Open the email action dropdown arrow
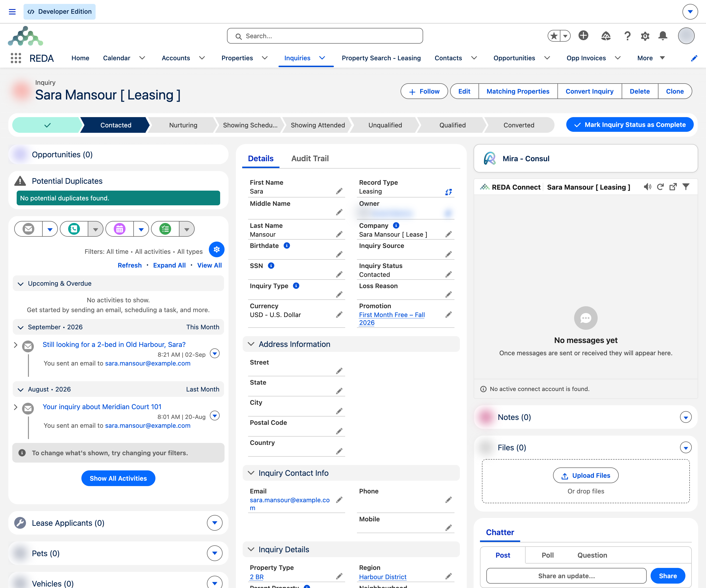The width and height of the screenshot is (706, 588). click(50, 229)
